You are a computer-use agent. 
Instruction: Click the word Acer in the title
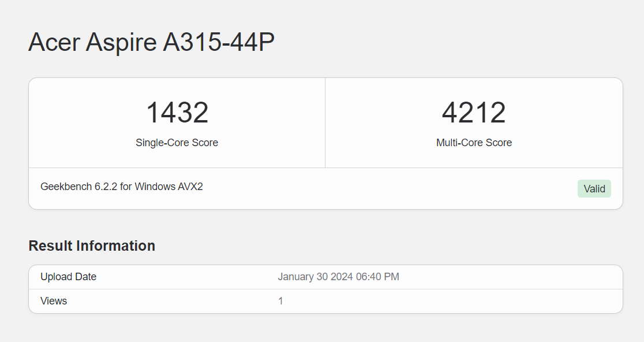coord(54,42)
